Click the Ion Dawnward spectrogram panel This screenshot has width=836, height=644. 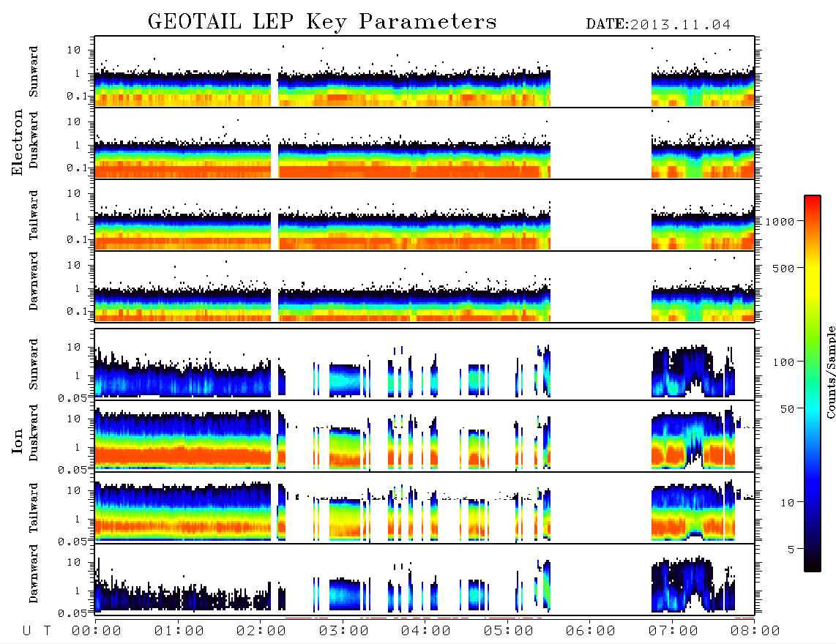425,579
